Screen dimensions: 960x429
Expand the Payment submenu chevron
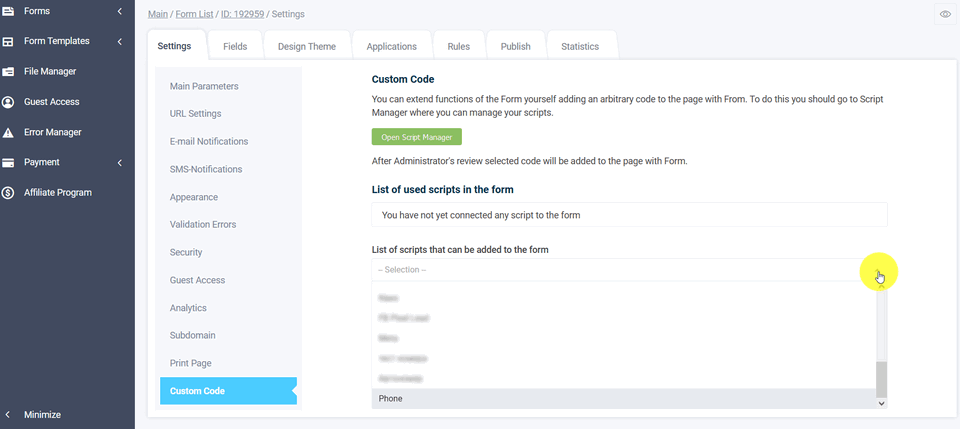click(120, 163)
